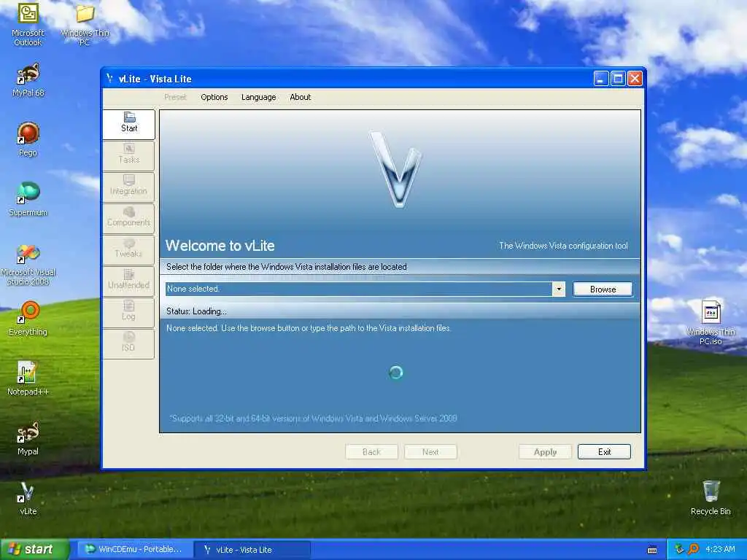Click the first system tray icon

click(679, 550)
